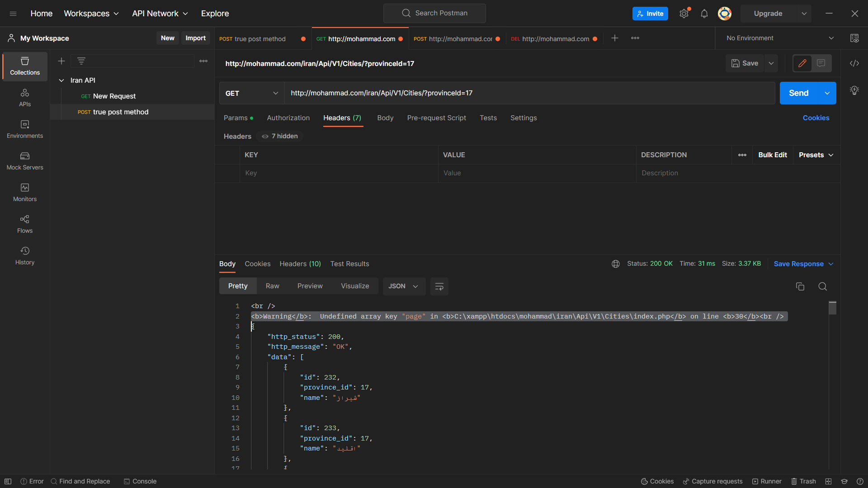The width and height of the screenshot is (868, 488).
Task: Open request Settings tab
Action: 524,118
